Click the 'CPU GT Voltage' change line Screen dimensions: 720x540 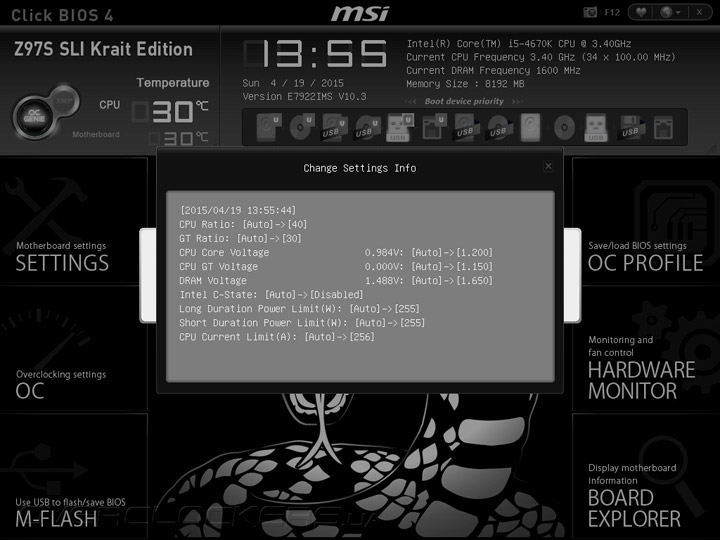336,267
